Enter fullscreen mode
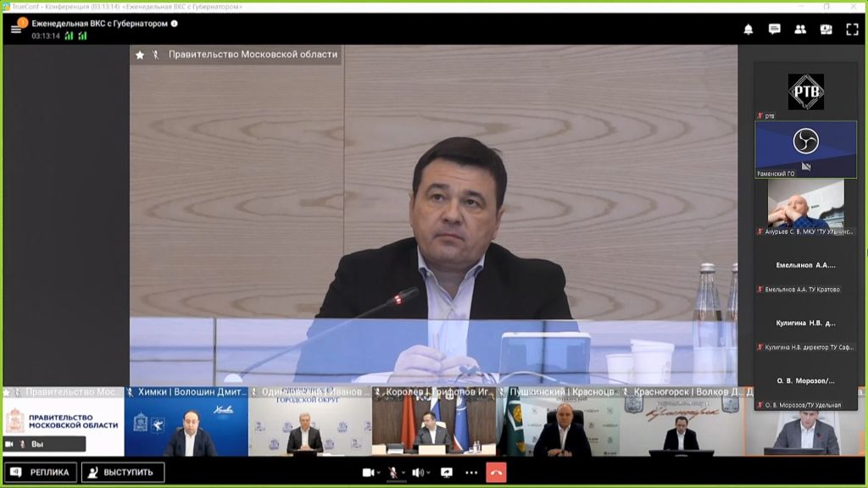868x488 pixels. pyautogui.click(x=852, y=30)
